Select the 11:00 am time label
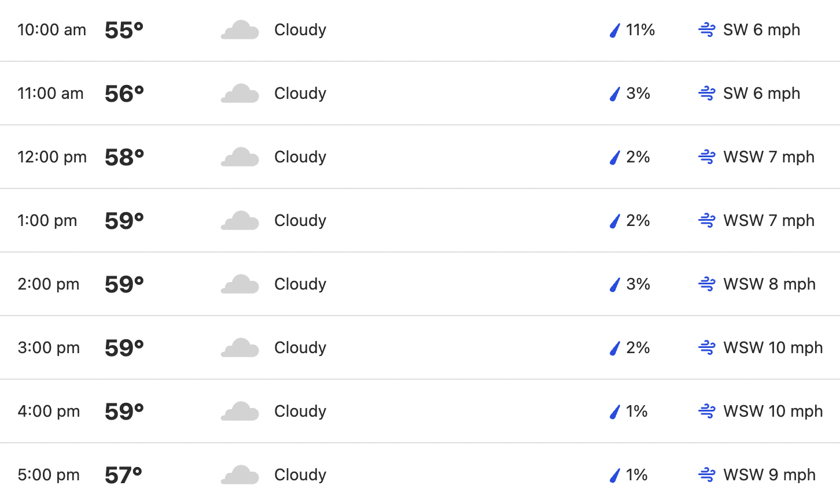Screen dimensions: 840x504 point(50,94)
